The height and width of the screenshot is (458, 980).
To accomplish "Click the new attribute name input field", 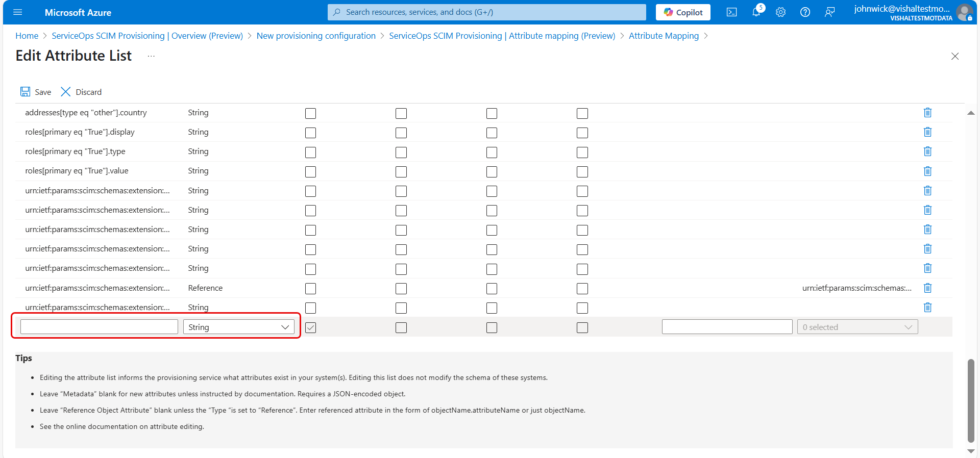I will pyautogui.click(x=99, y=327).
